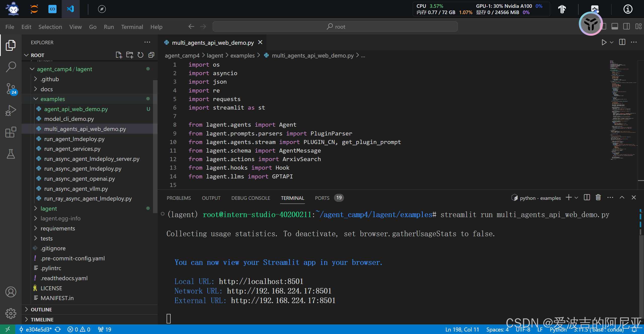Toggle the secondary side bar layout button
This screenshot has width=644, height=334.
click(626, 27)
